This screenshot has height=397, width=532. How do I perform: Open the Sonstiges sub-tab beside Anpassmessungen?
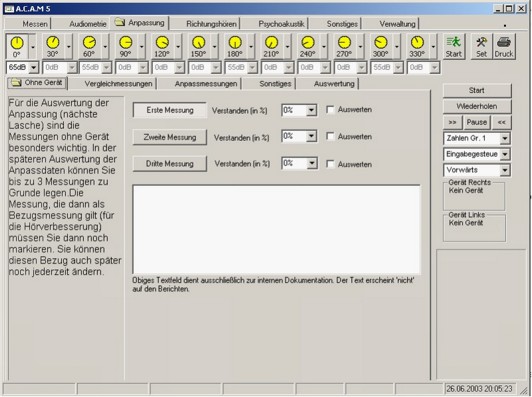click(275, 84)
